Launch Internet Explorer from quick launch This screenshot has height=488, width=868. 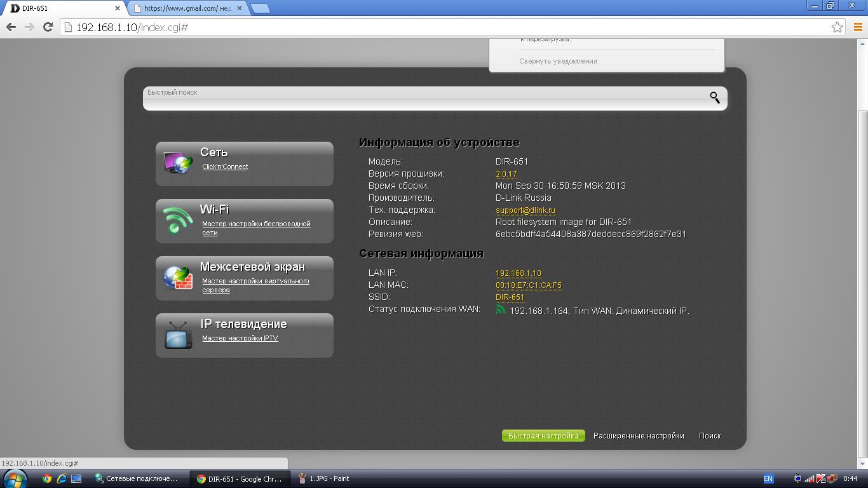click(62, 478)
